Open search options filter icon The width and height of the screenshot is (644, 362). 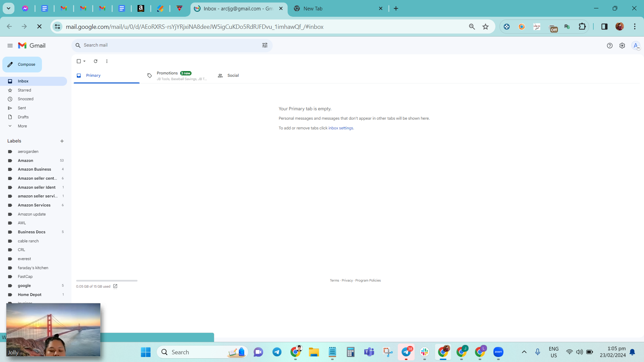coord(265,45)
